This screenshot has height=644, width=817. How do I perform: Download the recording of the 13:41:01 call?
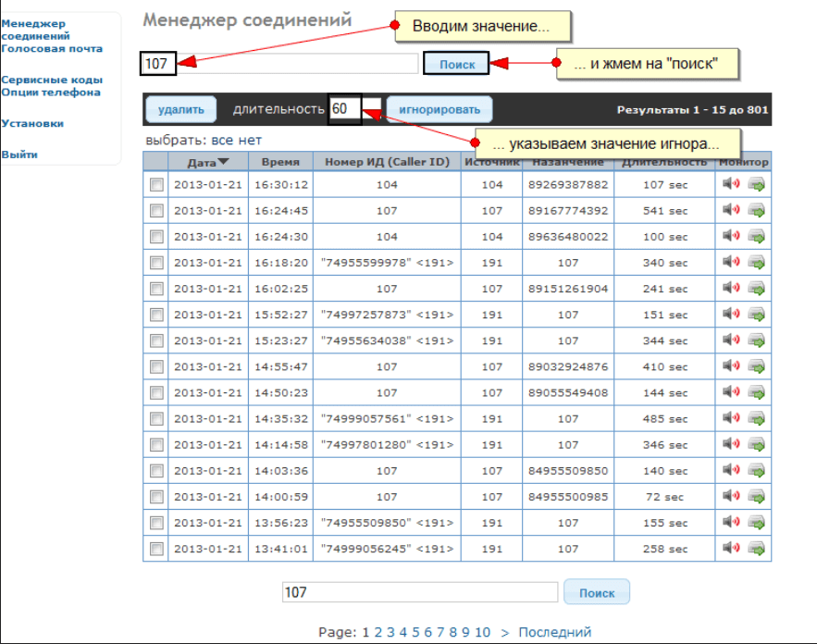pyautogui.click(x=757, y=549)
